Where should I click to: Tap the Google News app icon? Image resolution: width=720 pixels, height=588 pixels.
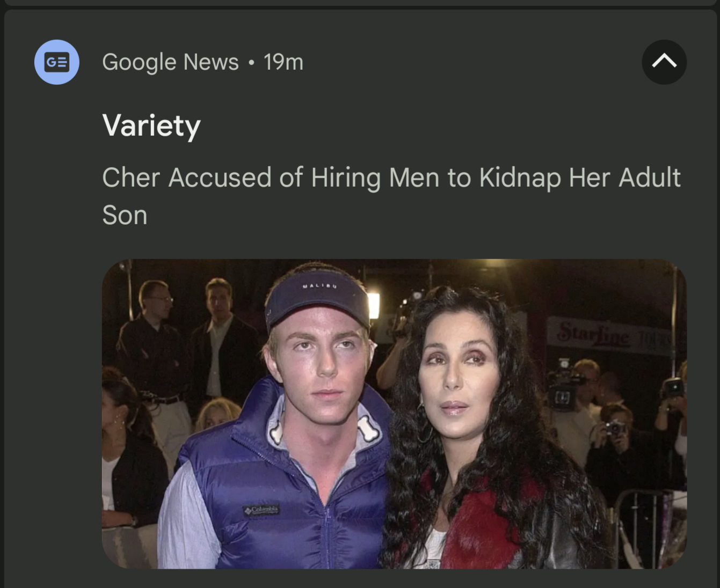click(x=56, y=62)
